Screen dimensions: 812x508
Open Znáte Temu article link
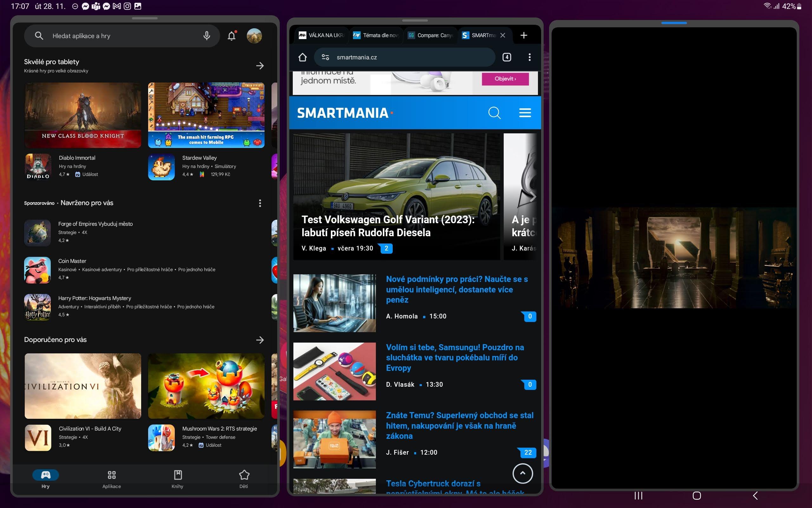(459, 426)
